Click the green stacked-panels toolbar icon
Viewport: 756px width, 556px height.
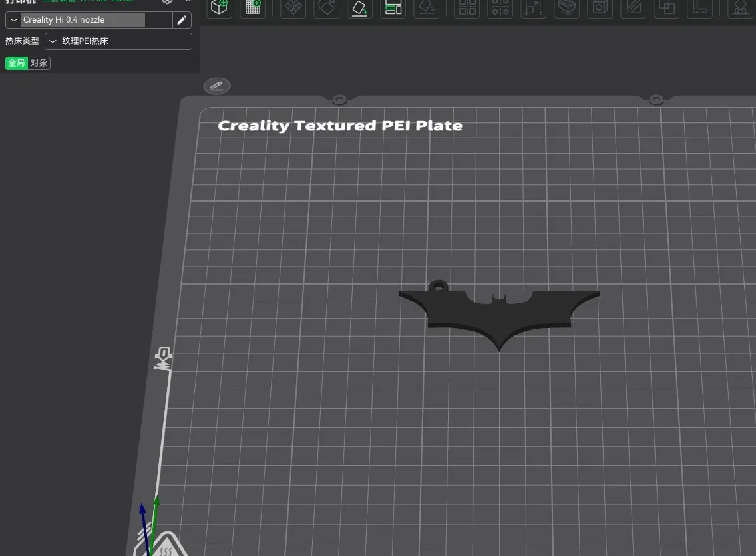point(393,7)
